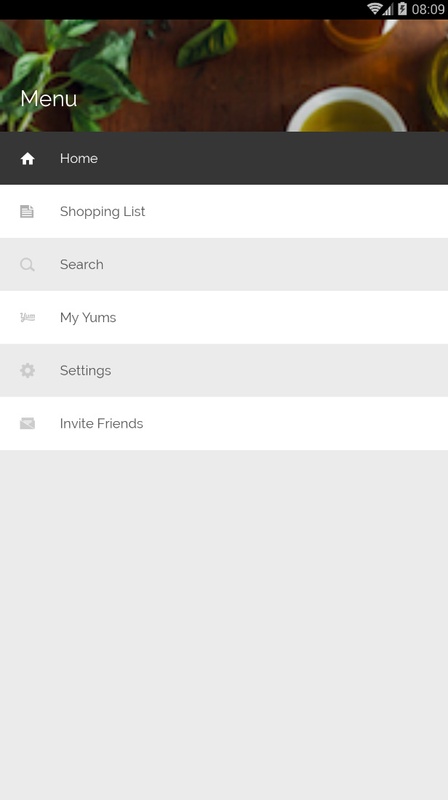Tap the Settings gear icon
The height and width of the screenshot is (800, 448).
(27, 370)
